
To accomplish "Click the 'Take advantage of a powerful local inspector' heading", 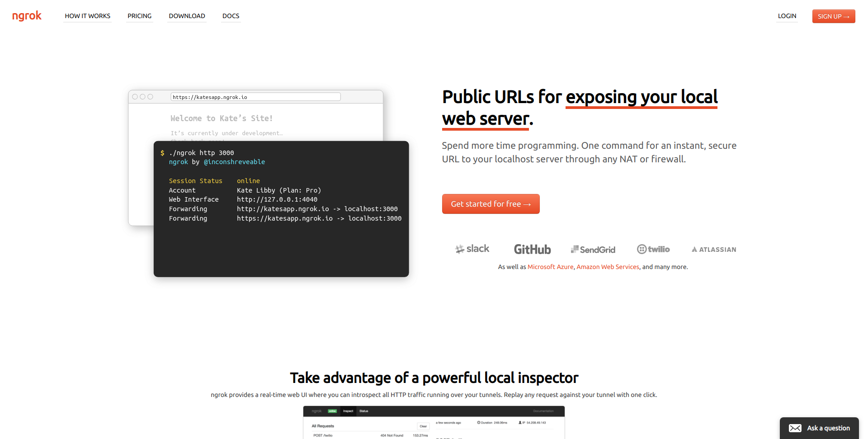I will click(x=434, y=378).
